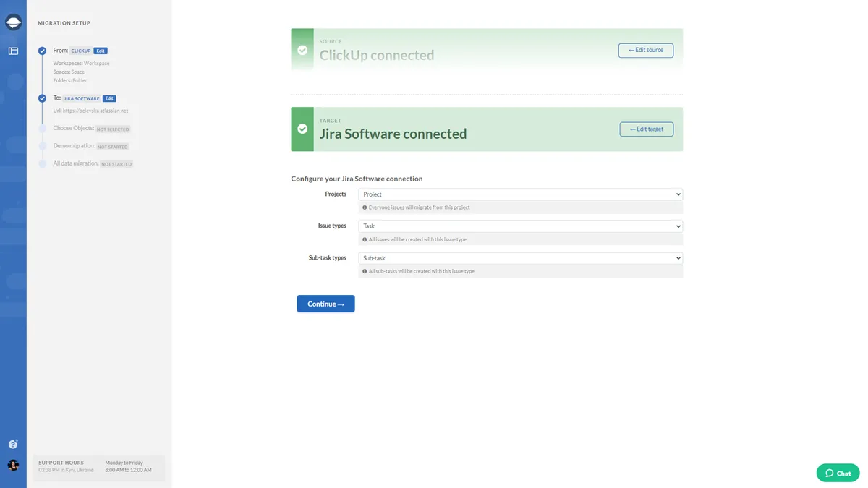This screenshot has width=868, height=488.
Task: Click the checkmark step icon beside From
Action: tap(42, 51)
